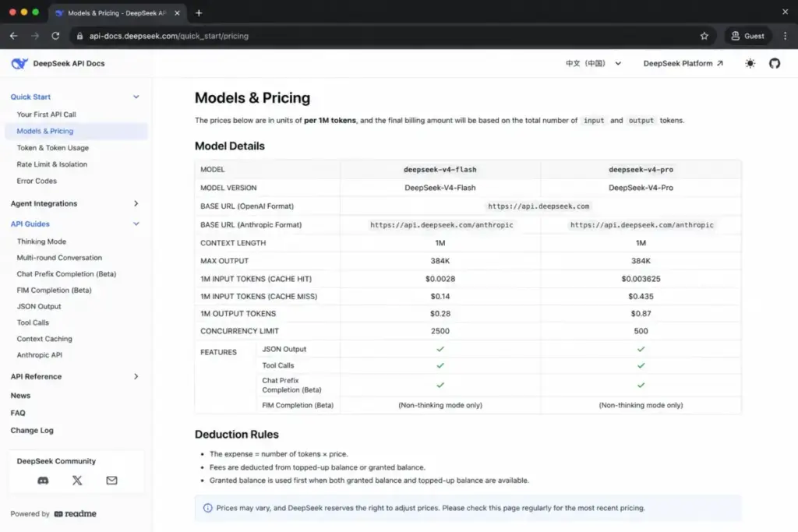
Task: Open the language dropdown 中文（中国）
Action: point(593,64)
